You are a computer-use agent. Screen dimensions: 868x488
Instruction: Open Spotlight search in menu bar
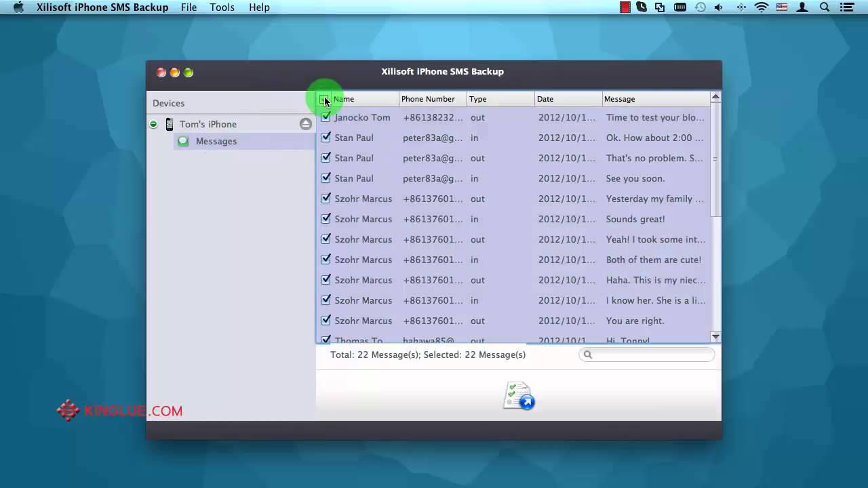coord(825,7)
